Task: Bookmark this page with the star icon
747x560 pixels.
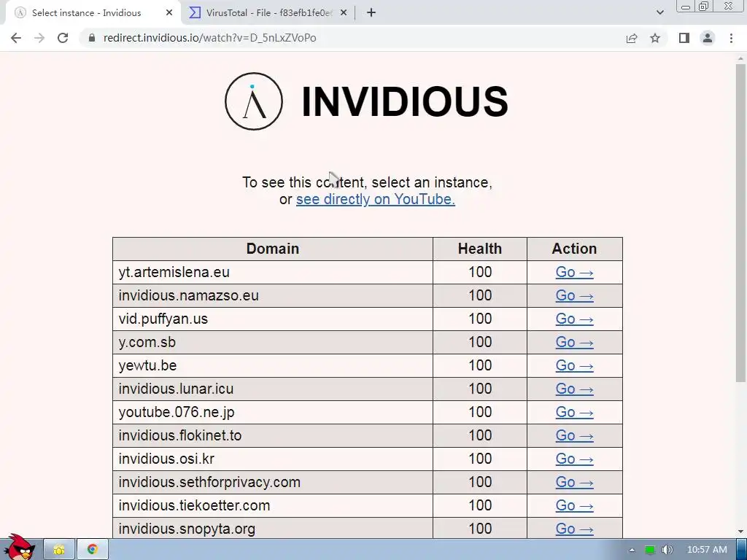Action: point(655,38)
